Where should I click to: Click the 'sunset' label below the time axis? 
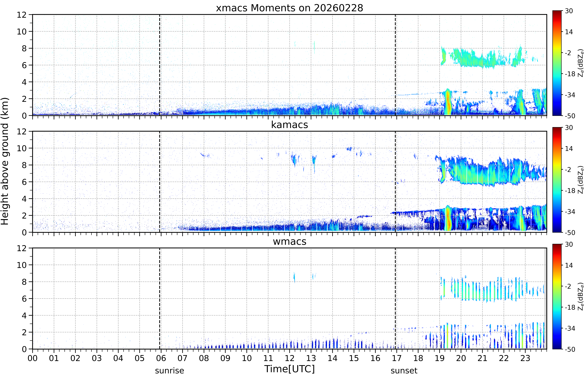click(x=404, y=371)
